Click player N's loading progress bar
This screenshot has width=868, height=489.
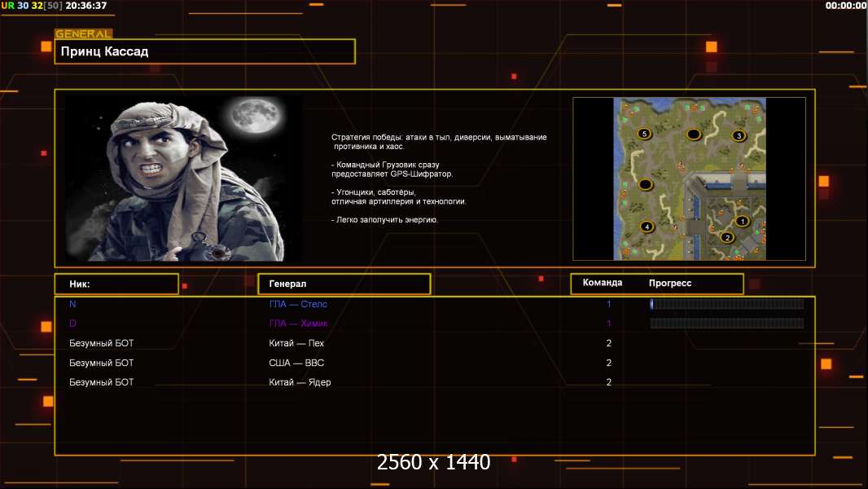pos(726,304)
